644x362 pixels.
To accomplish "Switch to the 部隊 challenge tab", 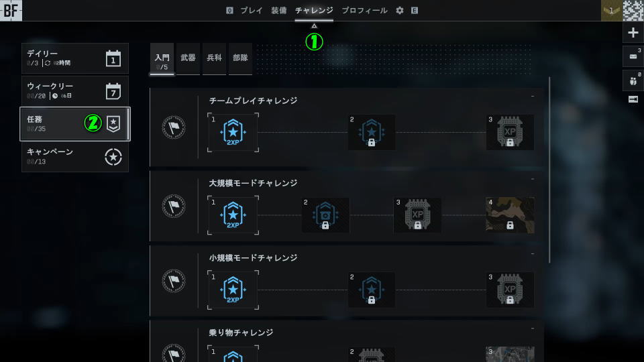I will coord(240,58).
